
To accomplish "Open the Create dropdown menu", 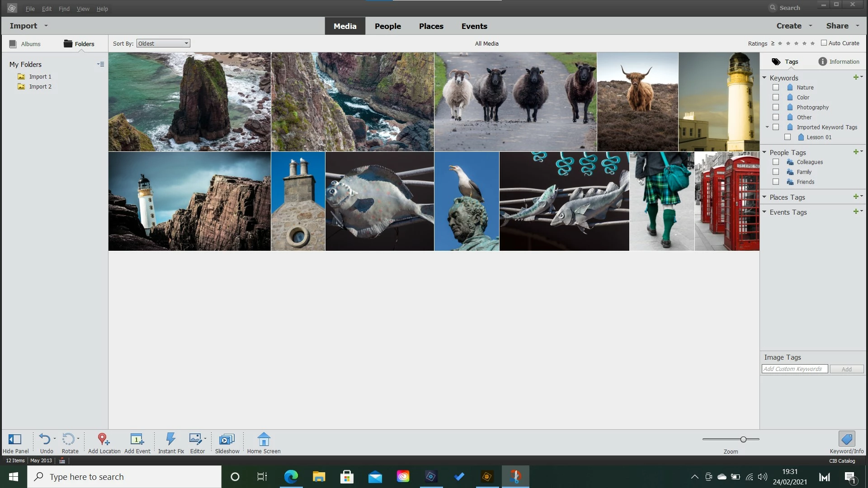I will [794, 26].
